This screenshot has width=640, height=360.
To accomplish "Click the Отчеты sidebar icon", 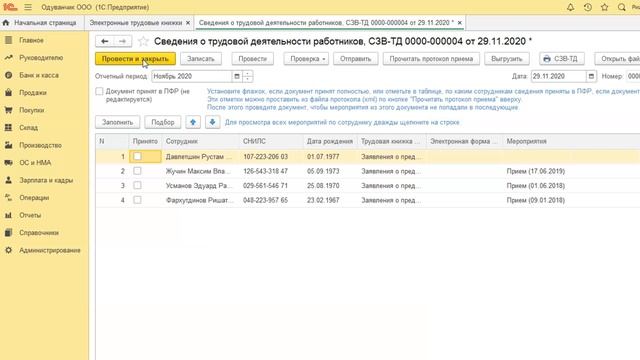I will [8, 215].
